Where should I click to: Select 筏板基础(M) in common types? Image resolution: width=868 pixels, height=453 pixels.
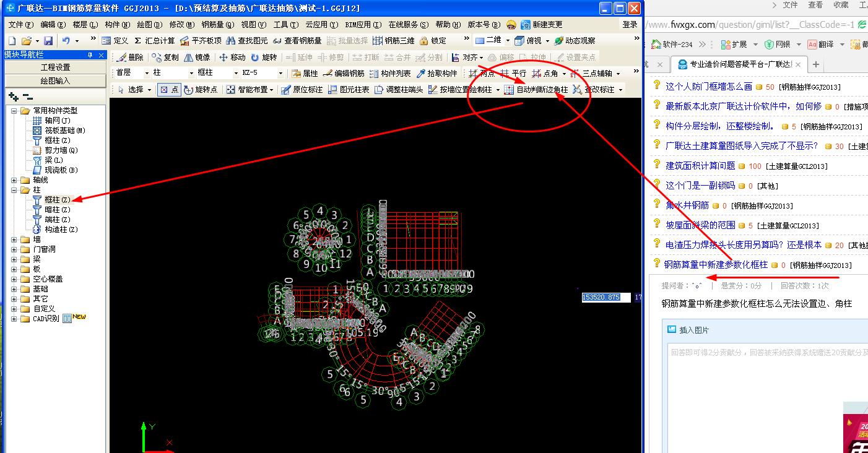[x=64, y=131]
